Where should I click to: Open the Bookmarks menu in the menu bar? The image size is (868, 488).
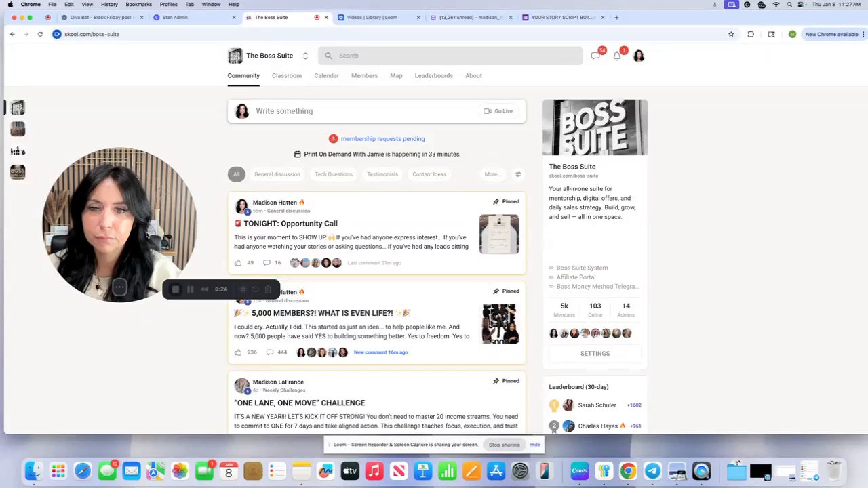click(138, 4)
